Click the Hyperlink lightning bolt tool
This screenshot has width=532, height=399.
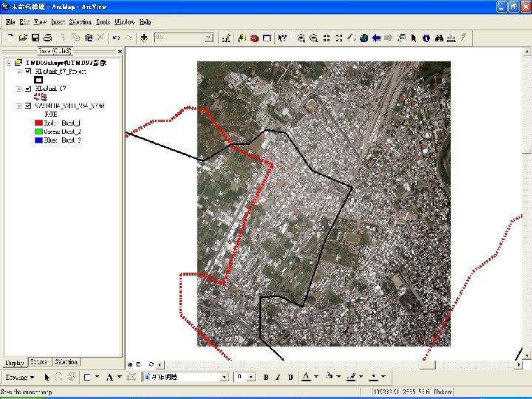[x=463, y=38]
